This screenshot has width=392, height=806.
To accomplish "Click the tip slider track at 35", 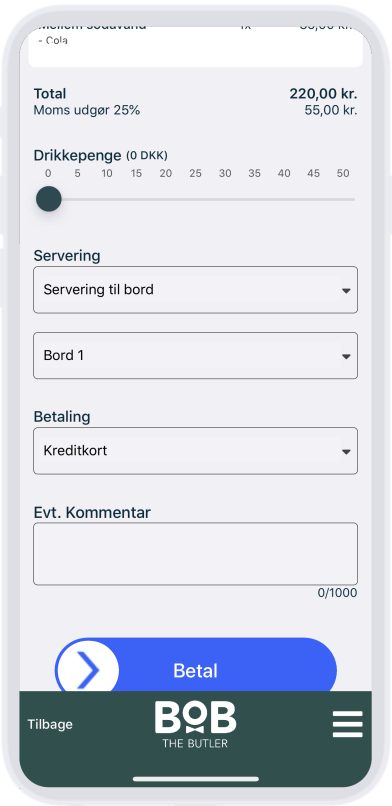I will [x=254, y=199].
